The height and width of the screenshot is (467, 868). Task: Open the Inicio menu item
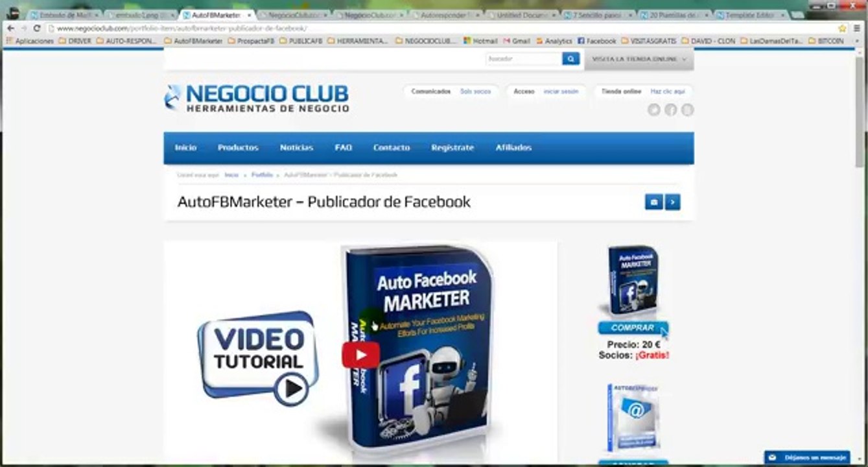185,148
